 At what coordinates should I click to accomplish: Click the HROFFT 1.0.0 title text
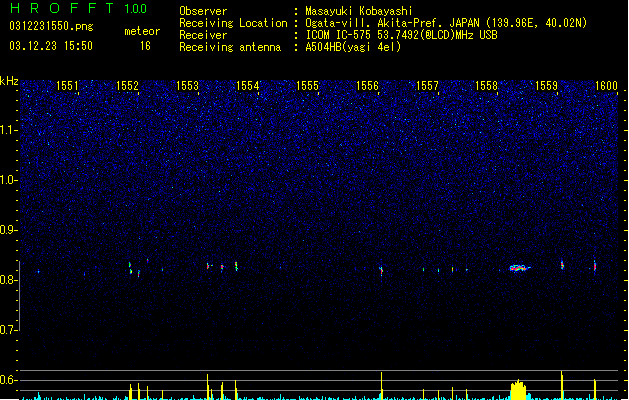(x=78, y=8)
